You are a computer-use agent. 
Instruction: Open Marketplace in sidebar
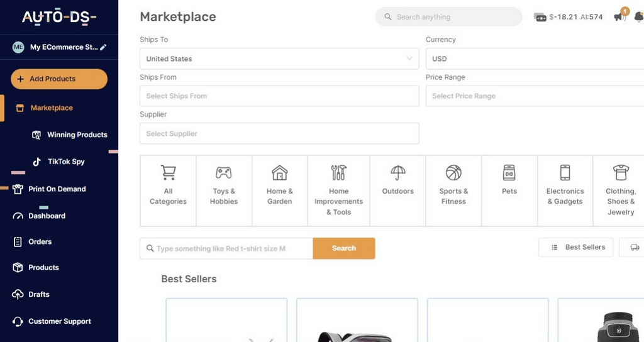[52, 108]
